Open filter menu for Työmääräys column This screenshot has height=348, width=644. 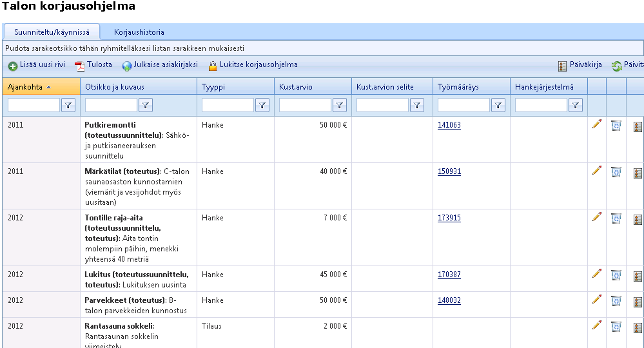(x=498, y=106)
